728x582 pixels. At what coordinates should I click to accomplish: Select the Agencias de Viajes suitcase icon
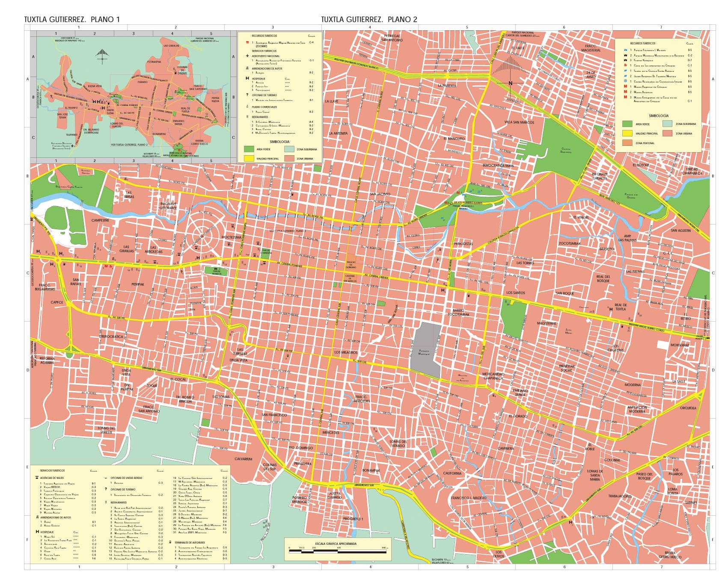coord(37,478)
